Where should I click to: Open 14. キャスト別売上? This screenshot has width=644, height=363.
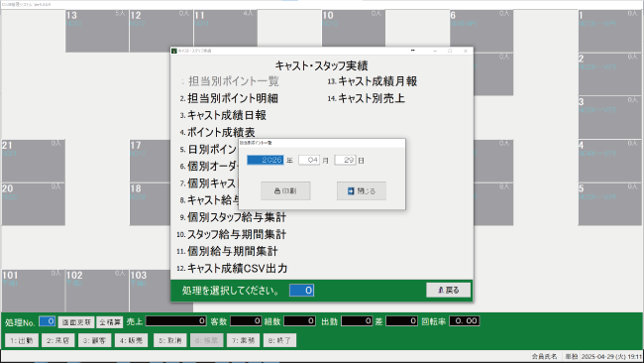(366, 98)
